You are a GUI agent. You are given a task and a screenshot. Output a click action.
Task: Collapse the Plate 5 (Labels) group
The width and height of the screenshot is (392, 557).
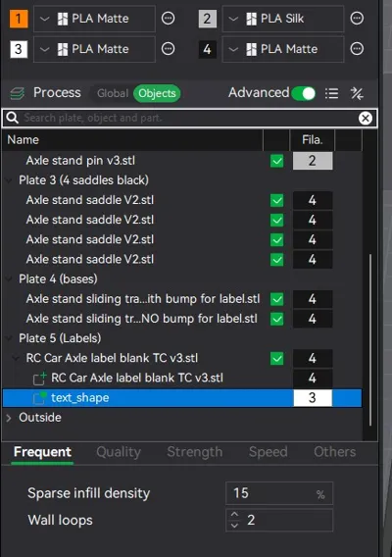click(x=9, y=338)
